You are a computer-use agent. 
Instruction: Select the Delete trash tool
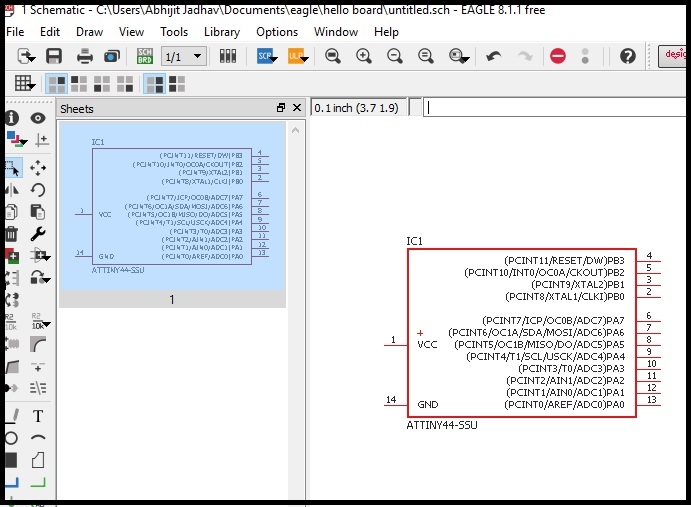click(11, 233)
